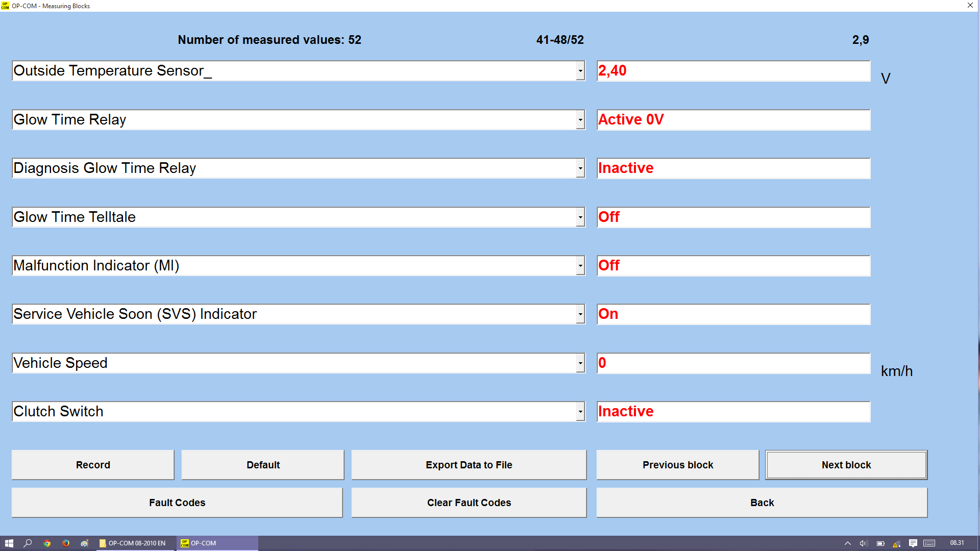Screen dimensions: 980x551
Task: Switch to OP-COM 08-2010 EN folder window
Action: 135,543
